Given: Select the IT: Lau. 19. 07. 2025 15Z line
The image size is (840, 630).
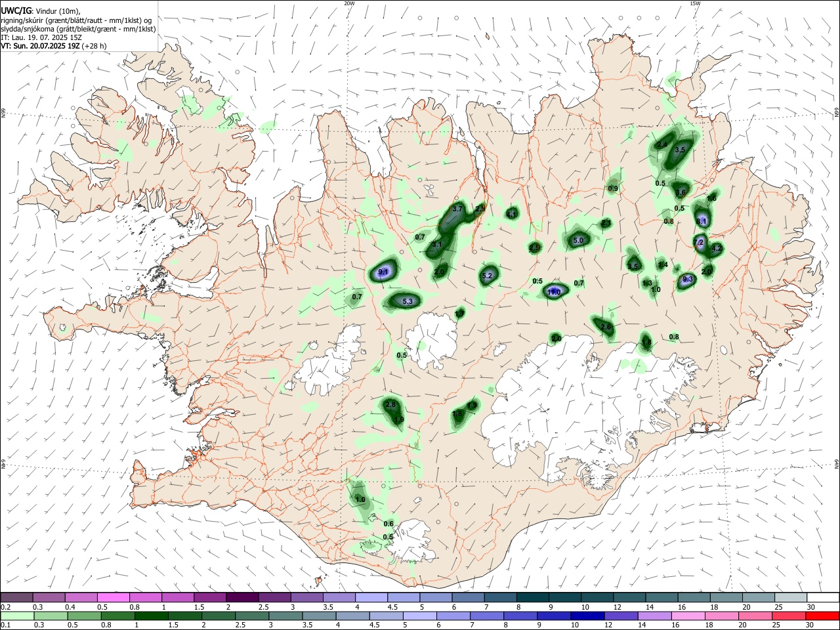Looking at the screenshot, I should [41, 37].
